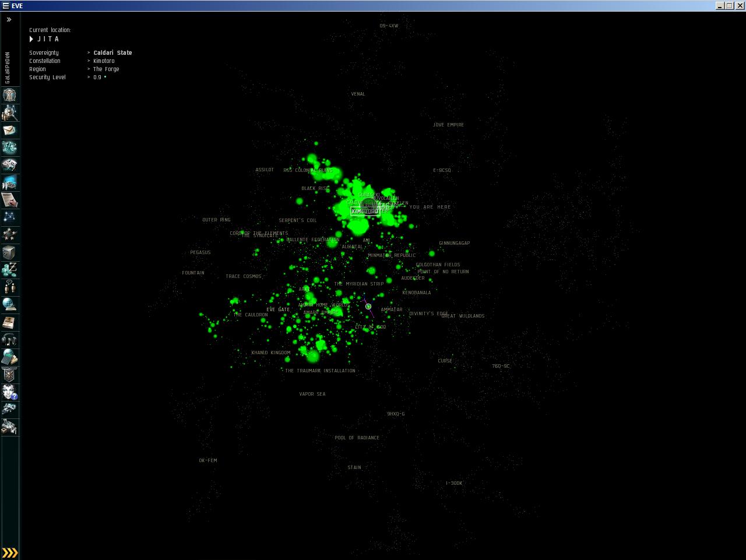Click the POINT OF NO RETURN label
Screen dimensions: 746x560
pyautogui.click(x=443, y=272)
